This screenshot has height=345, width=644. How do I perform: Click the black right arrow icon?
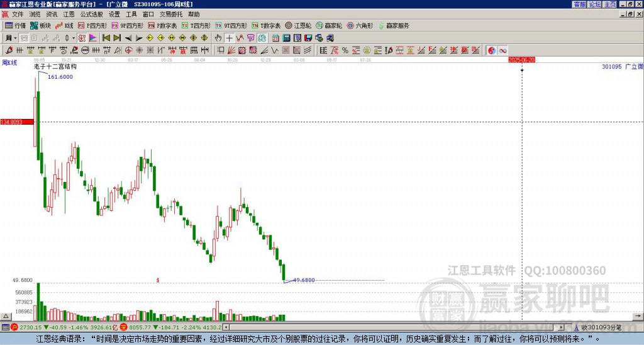pos(139,38)
